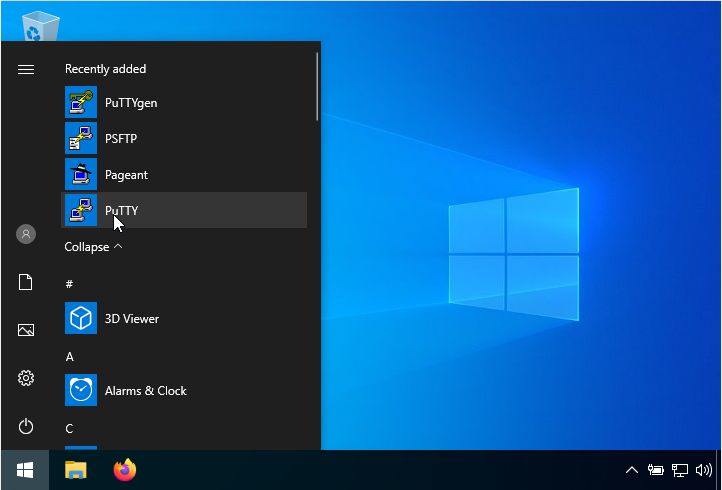Click the 'Alarms & Clock' text label
Screen dimensions: 722x490
pyautogui.click(x=146, y=391)
